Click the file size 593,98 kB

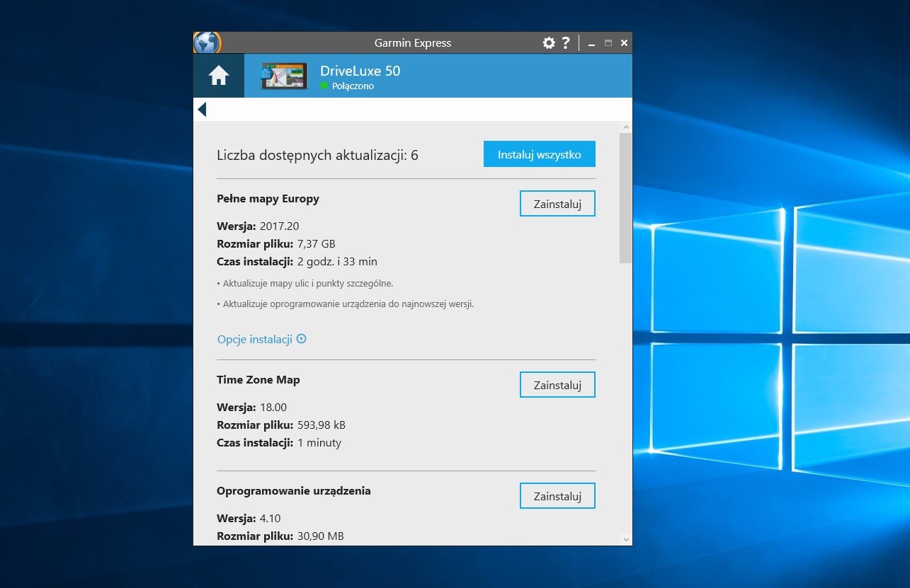(322, 425)
